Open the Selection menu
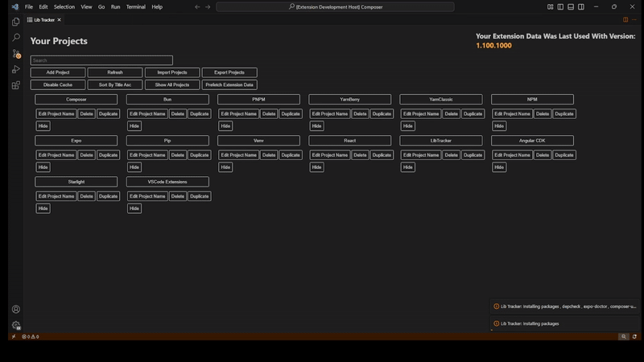The image size is (644, 362). pos(64,6)
